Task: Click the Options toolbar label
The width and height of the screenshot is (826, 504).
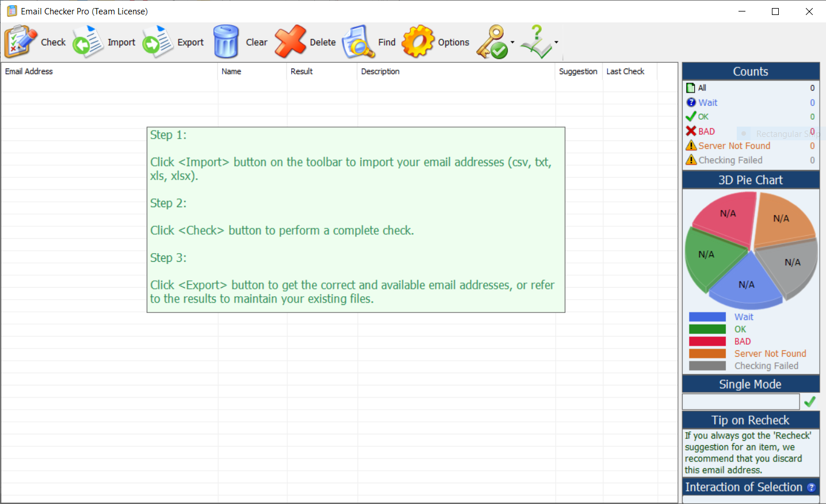Action: tap(454, 42)
